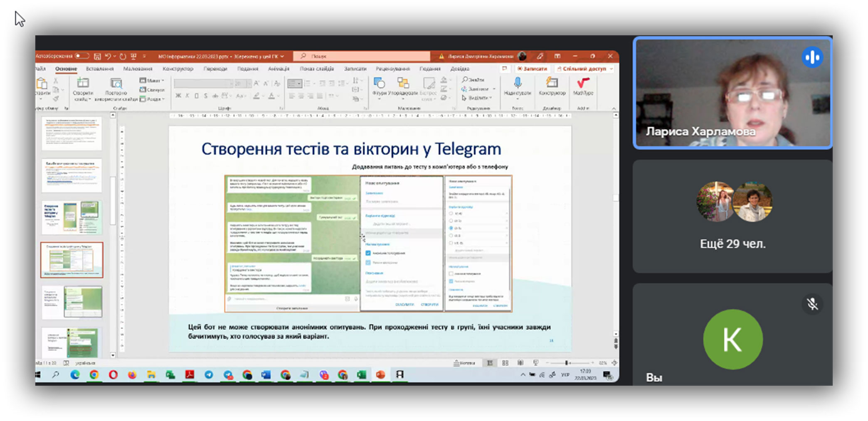
Task: Toggle underline formatting button
Action: (197, 96)
